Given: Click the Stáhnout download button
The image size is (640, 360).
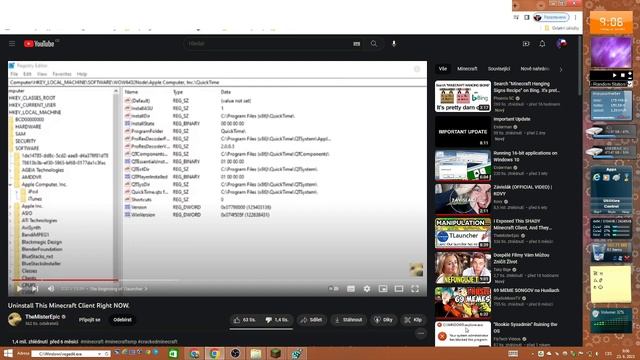Looking at the screenshot, I should (349, 320).
